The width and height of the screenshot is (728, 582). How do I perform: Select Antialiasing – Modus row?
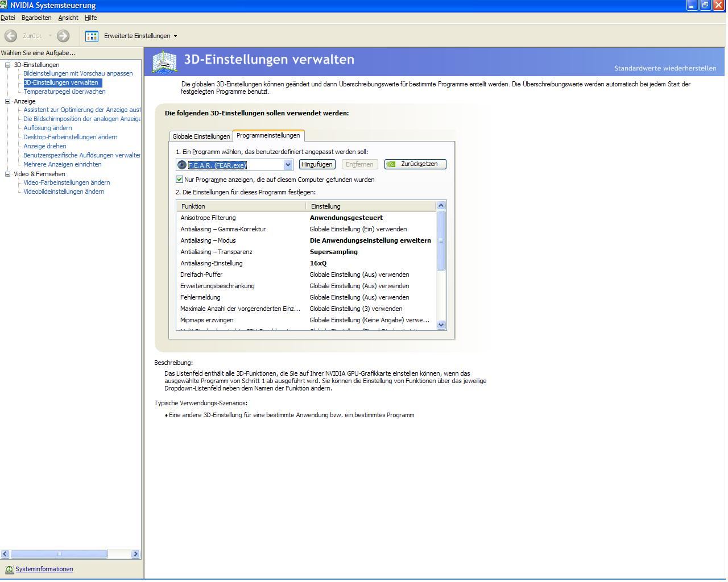[x=306, y=240]
